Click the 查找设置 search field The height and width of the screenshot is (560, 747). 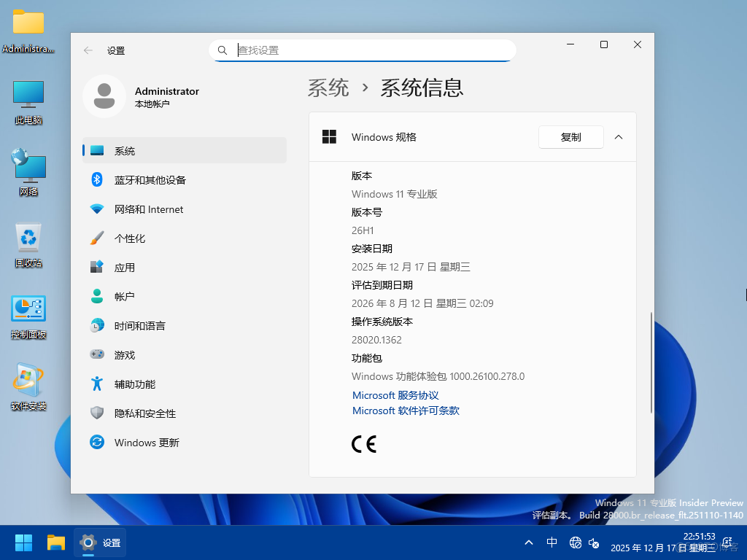[363, 50]
